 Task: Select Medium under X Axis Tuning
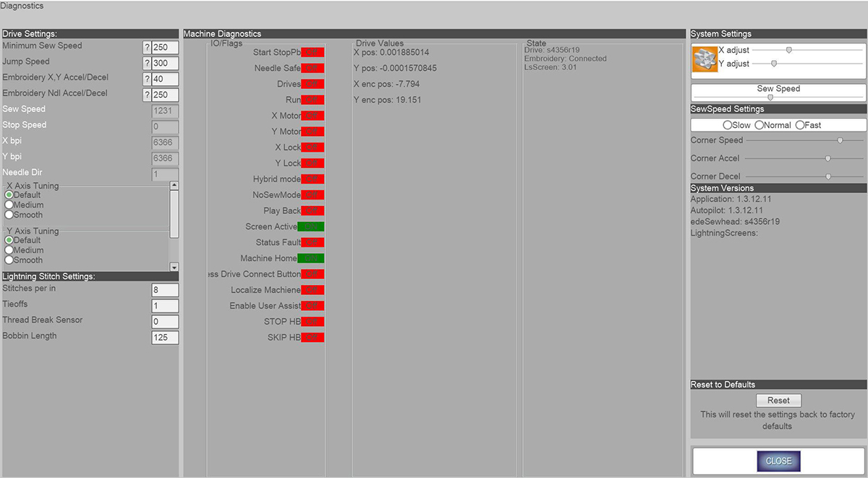pos(9,205)
